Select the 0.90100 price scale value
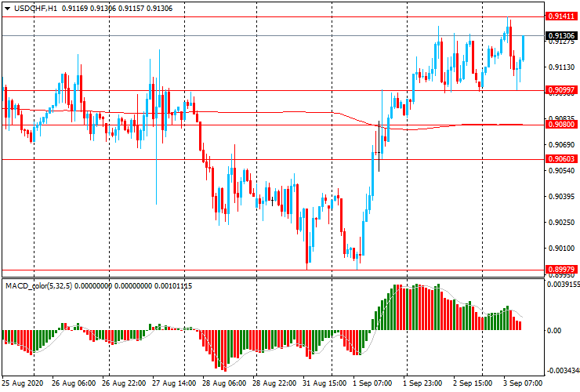 pos(561,249)
